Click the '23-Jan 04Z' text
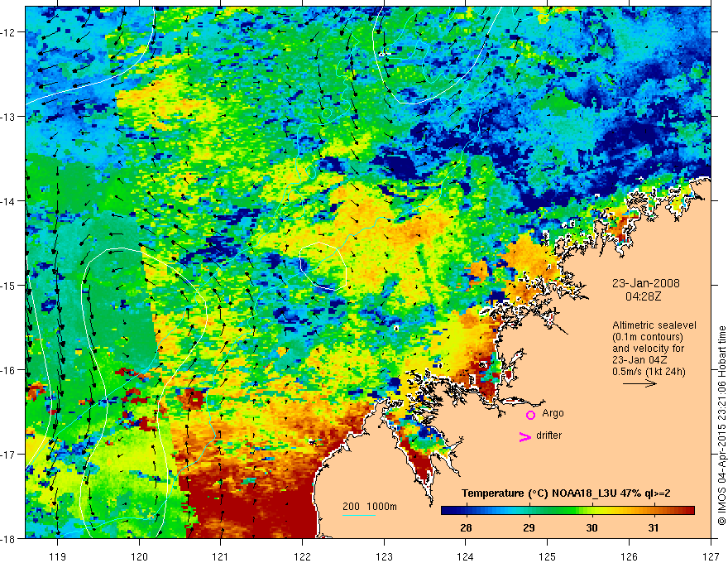The image size is (728, 563). point(639,360)
